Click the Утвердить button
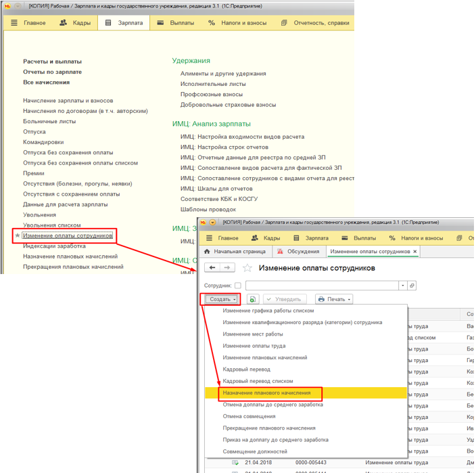The height and width of the screenshot is (473, 476). click(285, 299)
